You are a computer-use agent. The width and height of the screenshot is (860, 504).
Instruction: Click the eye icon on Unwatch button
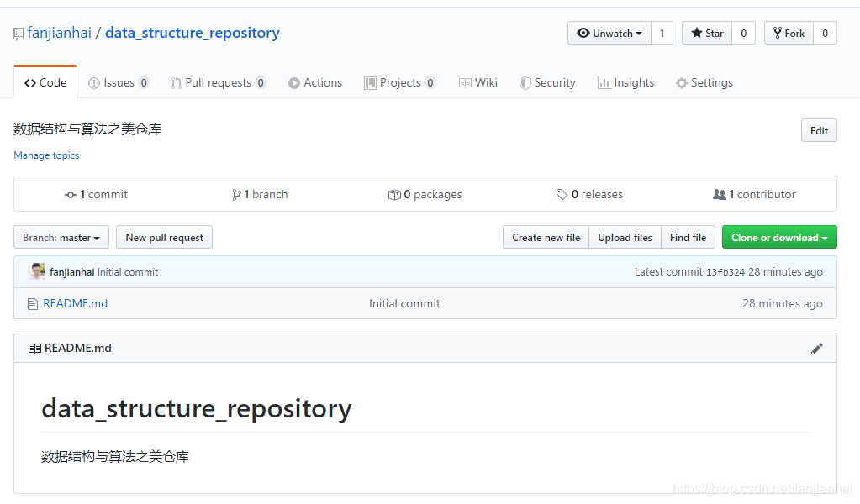(x=583, y=33)
